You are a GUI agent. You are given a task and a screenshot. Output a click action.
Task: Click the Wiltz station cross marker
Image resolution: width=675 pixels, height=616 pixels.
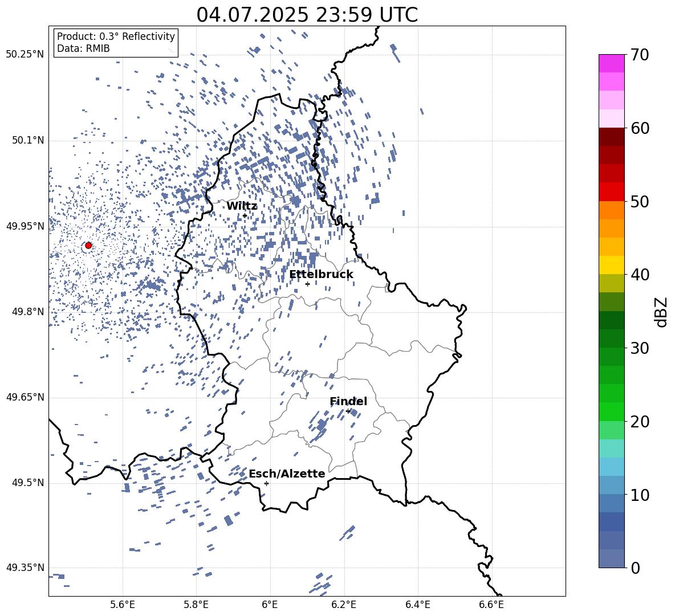(245, 216)
